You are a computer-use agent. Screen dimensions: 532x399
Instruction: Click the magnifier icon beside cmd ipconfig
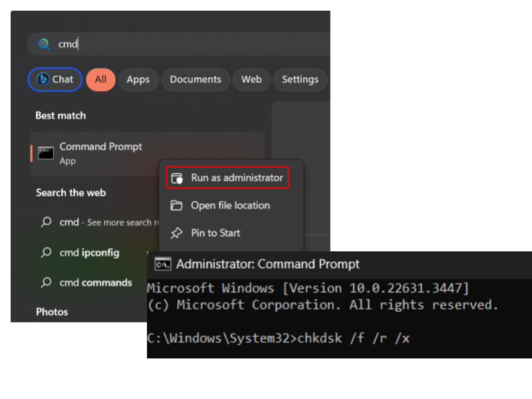coord(46,253)
